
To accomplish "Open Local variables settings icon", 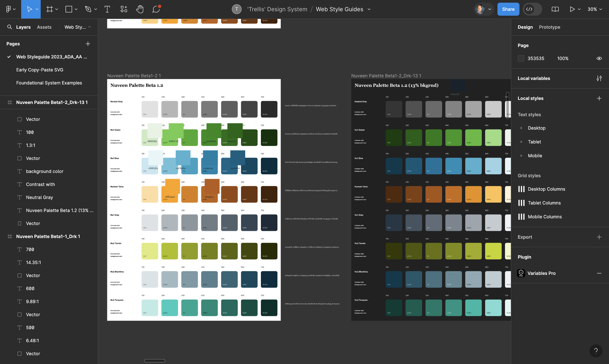I will pyautogui.click(x=599, y=78).
